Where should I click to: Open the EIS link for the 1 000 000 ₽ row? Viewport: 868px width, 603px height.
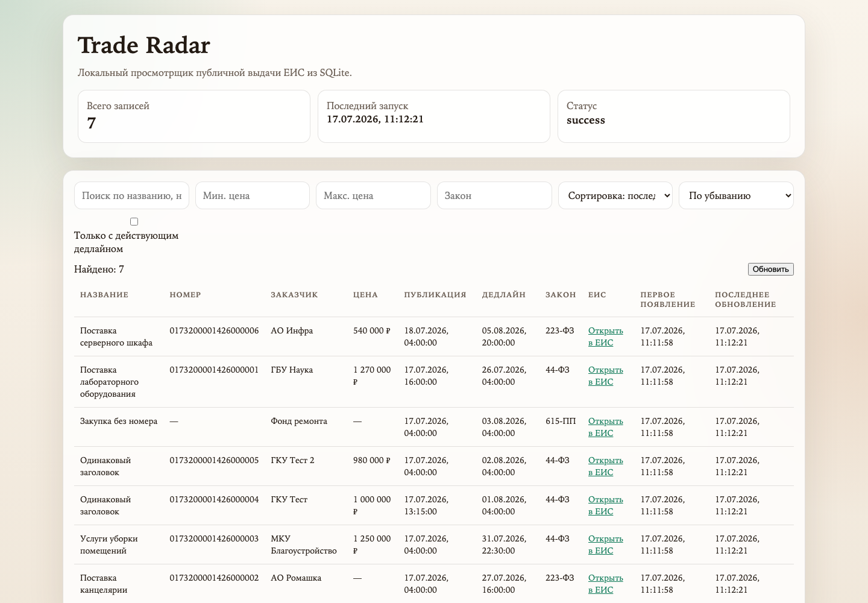606,505
